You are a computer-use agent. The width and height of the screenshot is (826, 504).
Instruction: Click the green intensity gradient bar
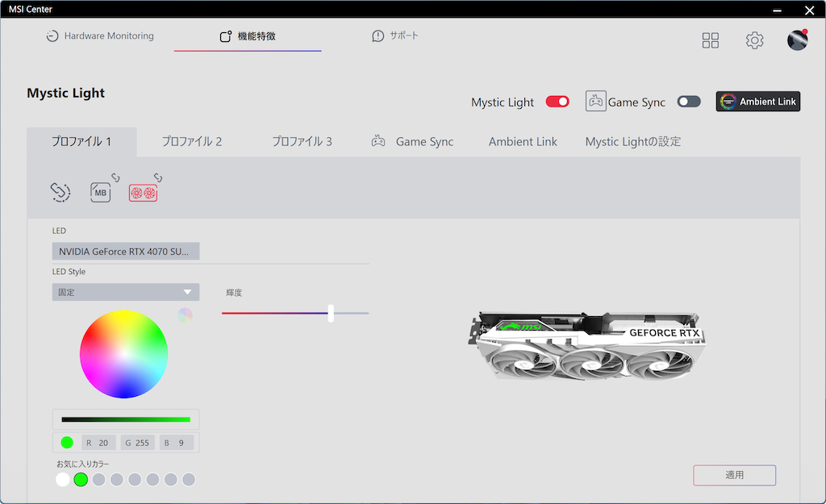(x=126, y=419)
